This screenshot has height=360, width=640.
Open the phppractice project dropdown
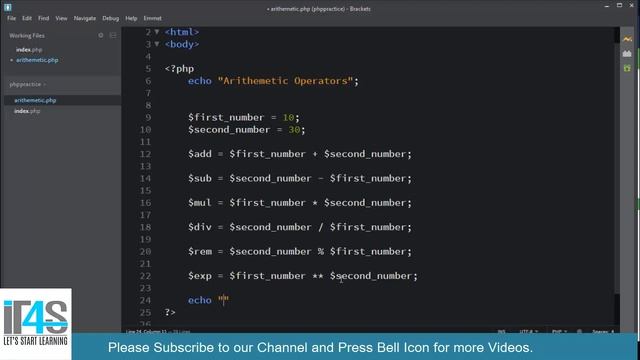coord(28,84)
